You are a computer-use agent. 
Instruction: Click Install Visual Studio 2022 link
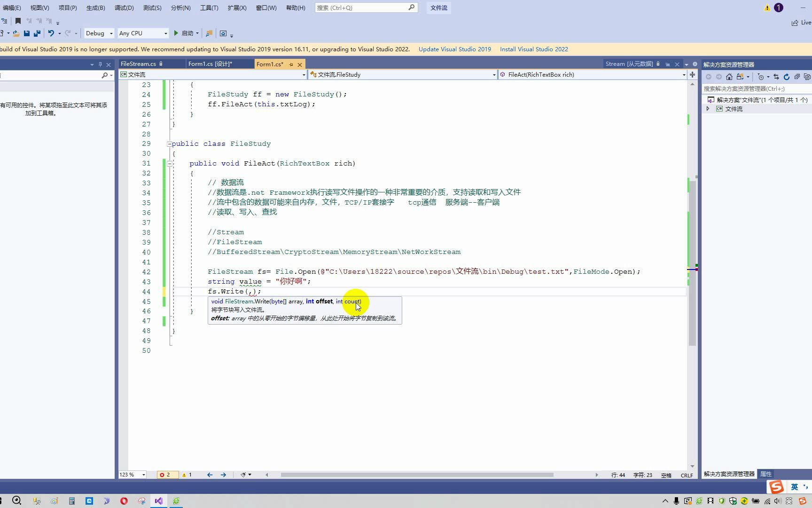click(x=534, y=49)
